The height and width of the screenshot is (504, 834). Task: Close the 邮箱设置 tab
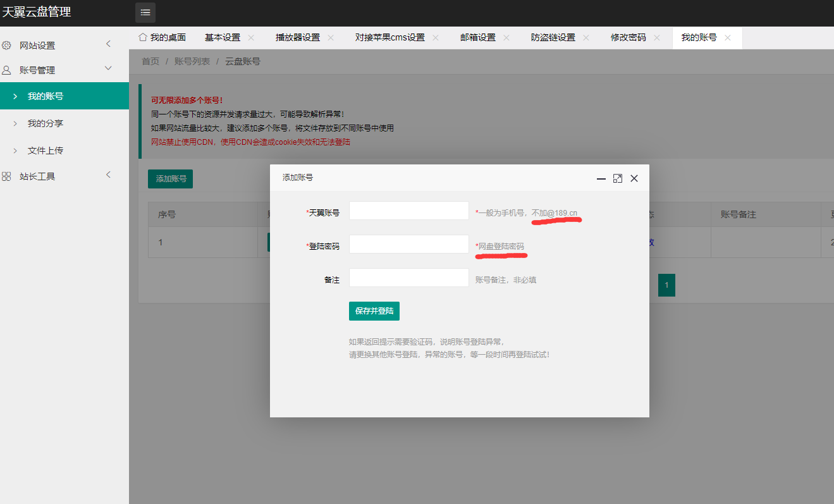click(506, 37)
